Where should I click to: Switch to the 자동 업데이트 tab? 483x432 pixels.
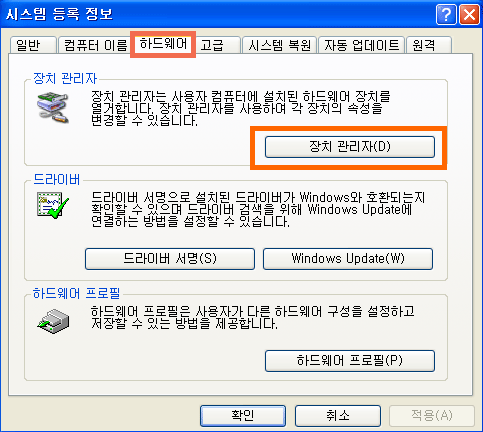[361, 45]
